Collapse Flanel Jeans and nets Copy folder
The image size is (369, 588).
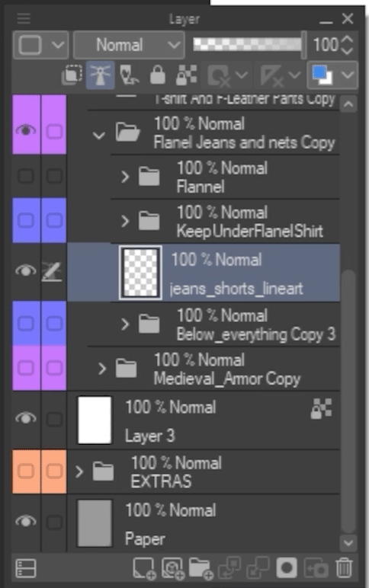98,135
